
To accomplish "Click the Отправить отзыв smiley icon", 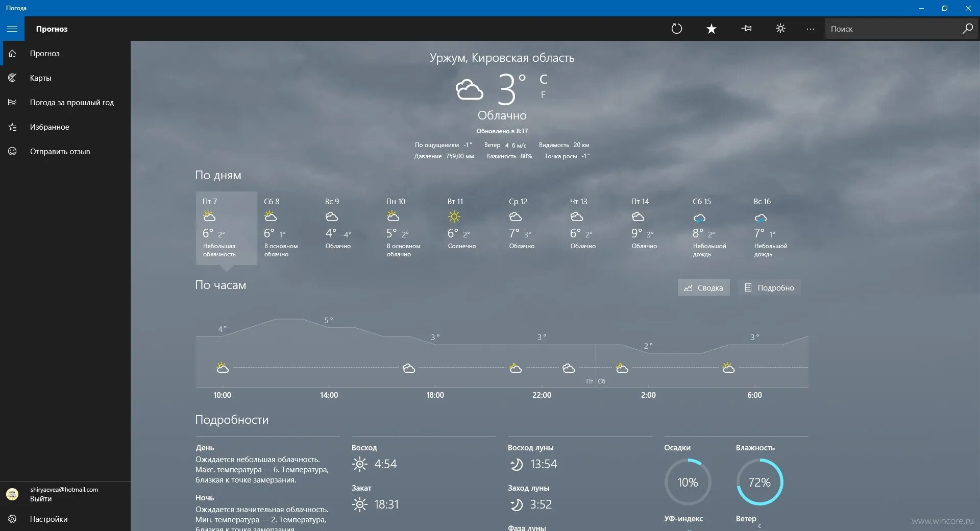I will pyautogui.click(x=12, y=151).
